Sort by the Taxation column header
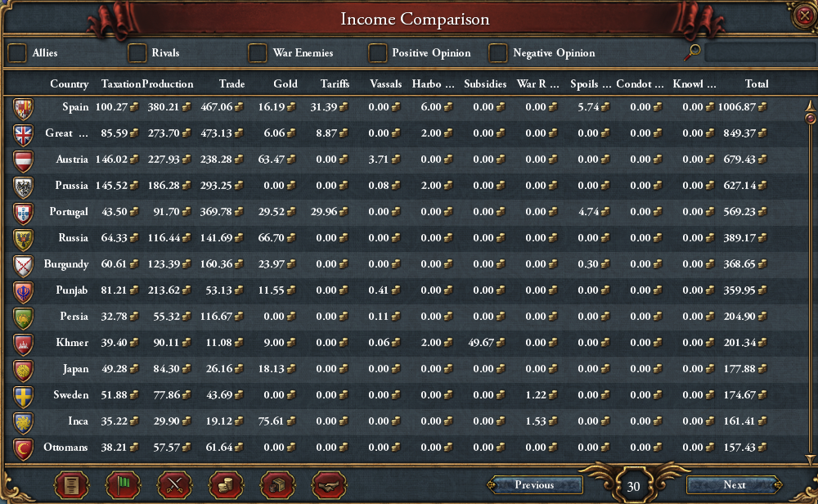 point(121,83)
